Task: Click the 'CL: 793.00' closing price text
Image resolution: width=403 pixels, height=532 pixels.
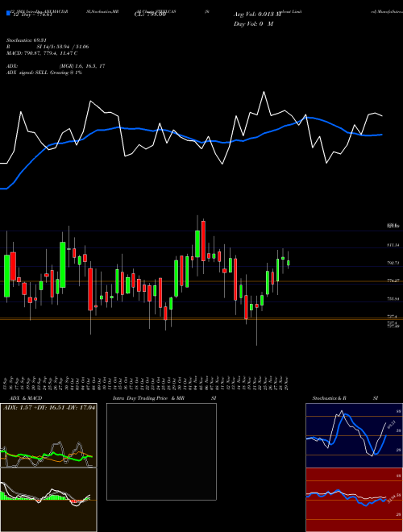Action: coord(150,15)
